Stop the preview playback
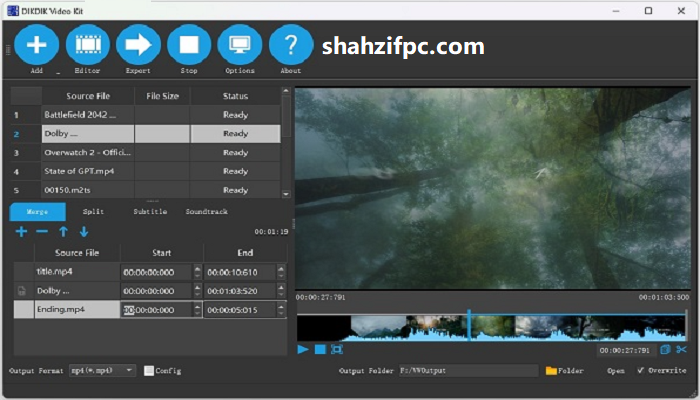 point(320,349)
